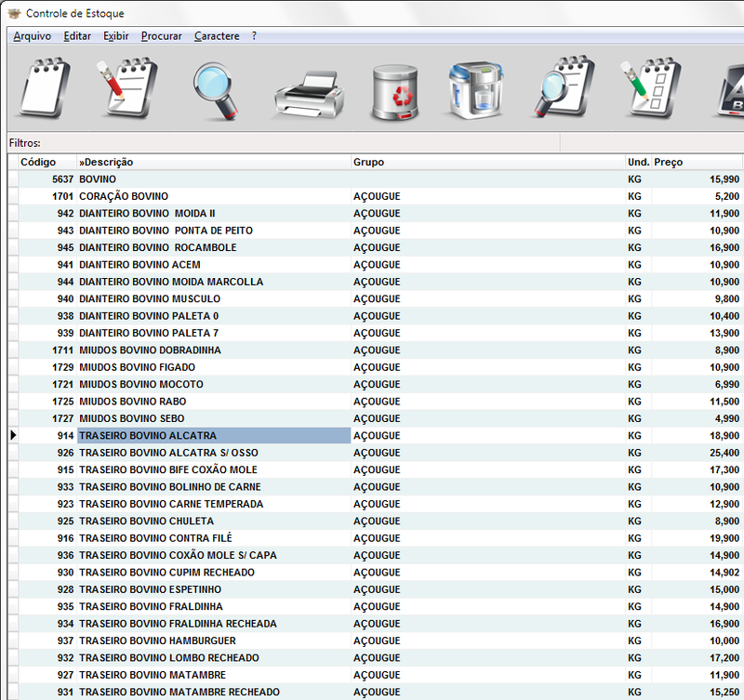Click the checklist with green pencil icon
Screen dimensions: 744x700
[x=650, y=89]
